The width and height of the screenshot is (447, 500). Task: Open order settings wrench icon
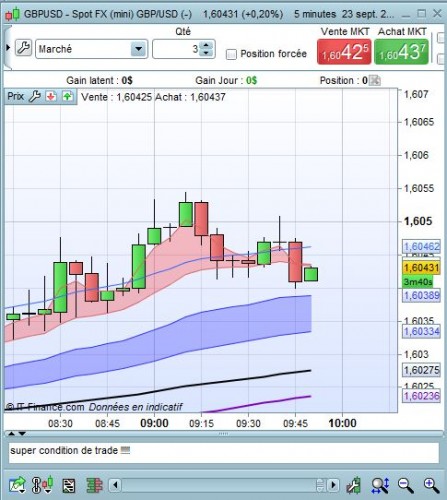(x=23, y=48)
